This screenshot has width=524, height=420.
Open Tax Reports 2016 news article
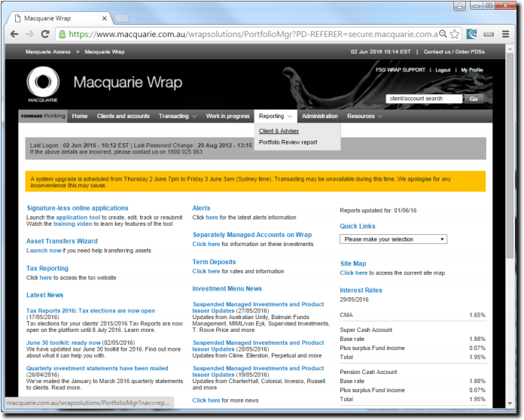(x=90, y=311)
